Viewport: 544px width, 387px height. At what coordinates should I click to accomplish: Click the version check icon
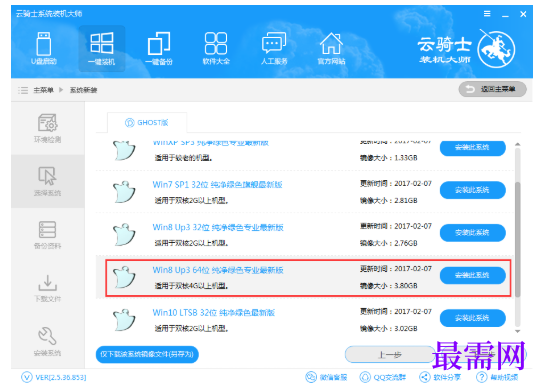pos(27,377)
